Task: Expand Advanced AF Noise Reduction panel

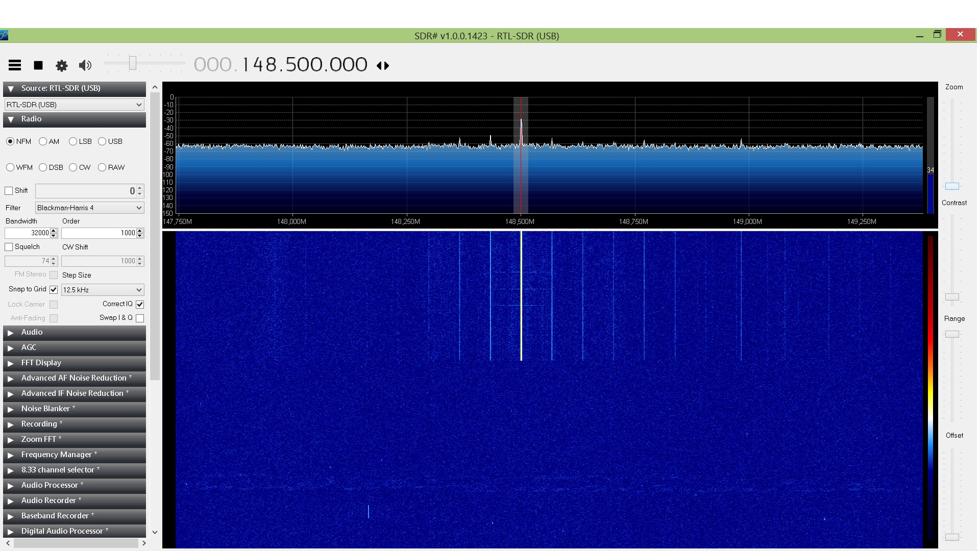Action: point(75,379)
